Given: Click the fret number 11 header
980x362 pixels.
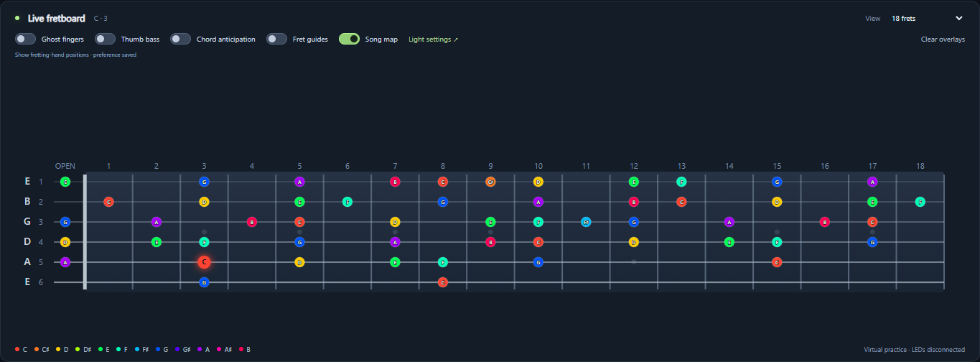Looking at the screenshot, I should coord(586,166).
